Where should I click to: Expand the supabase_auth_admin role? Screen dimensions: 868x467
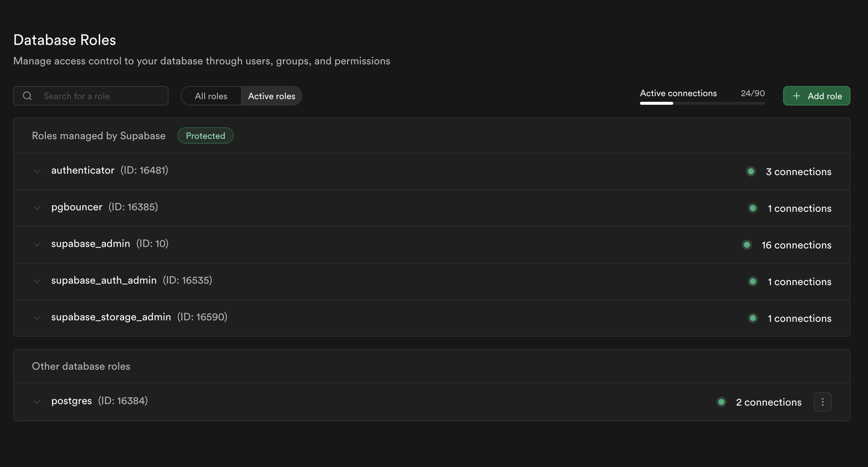click(37, 281)
